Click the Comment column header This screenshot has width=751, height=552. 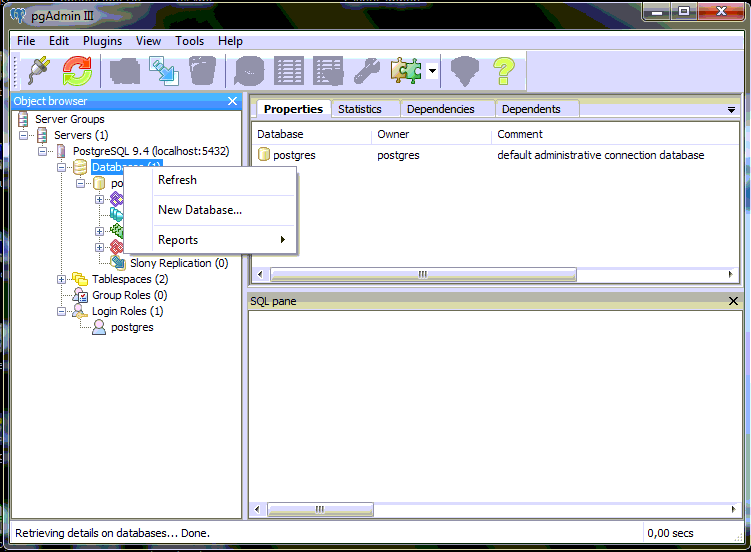(615, 135)
